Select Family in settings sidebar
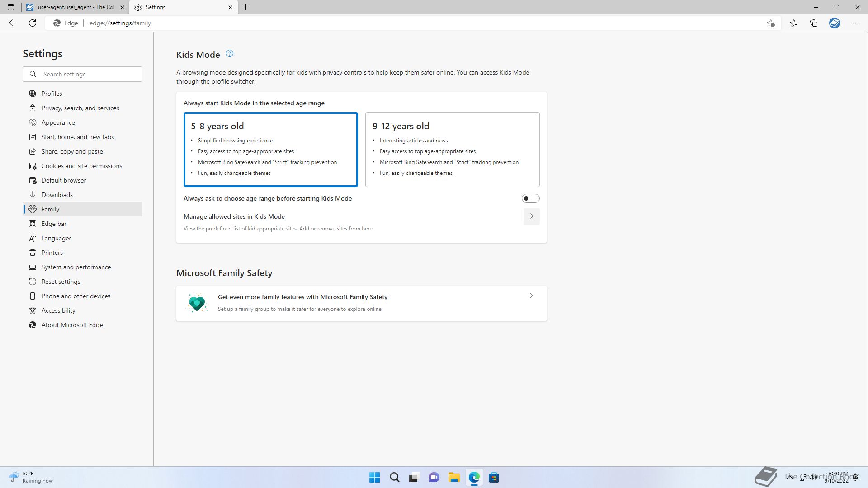Viewport: 868px width, 488px height. [x=82, y=209]
